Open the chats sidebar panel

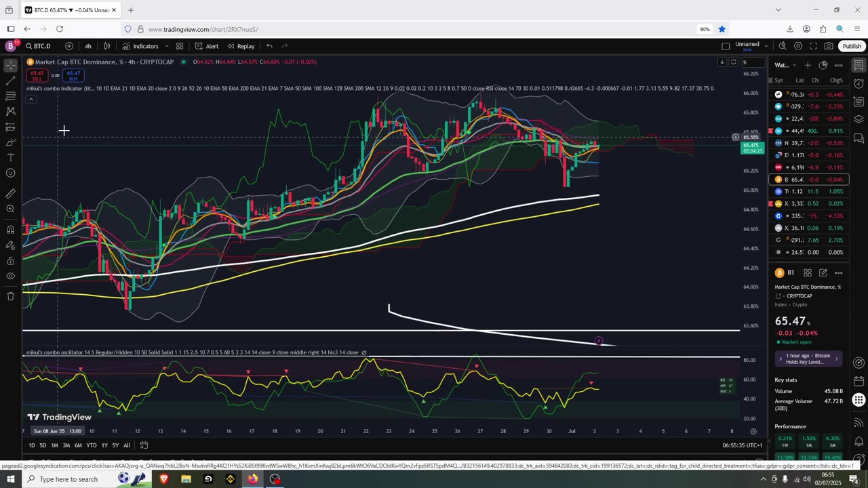click(x=859, y=138)
